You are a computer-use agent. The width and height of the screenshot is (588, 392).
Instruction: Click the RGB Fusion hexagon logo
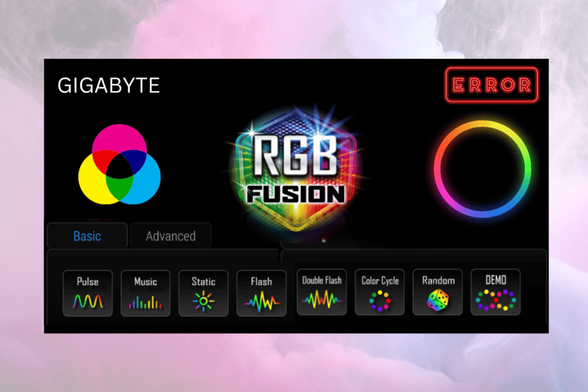click(x=294, y=166)
